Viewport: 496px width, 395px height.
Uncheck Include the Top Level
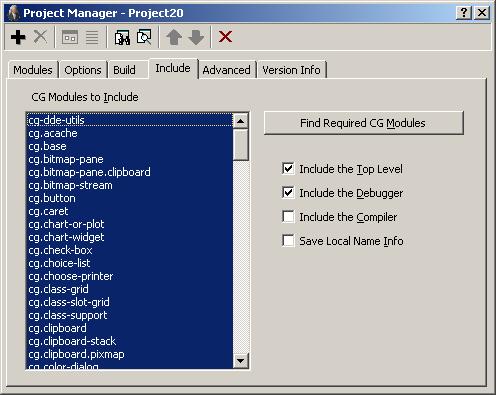(x=288, y=169)
